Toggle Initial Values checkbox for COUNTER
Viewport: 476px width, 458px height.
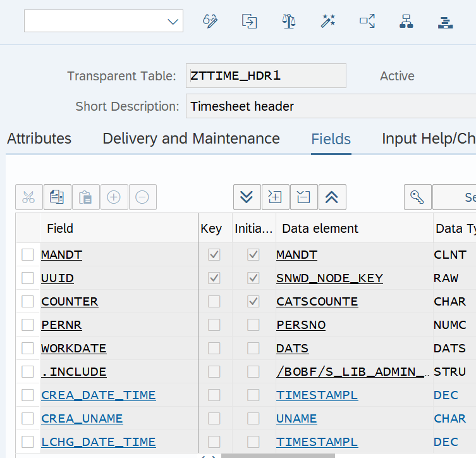point(253,301)
